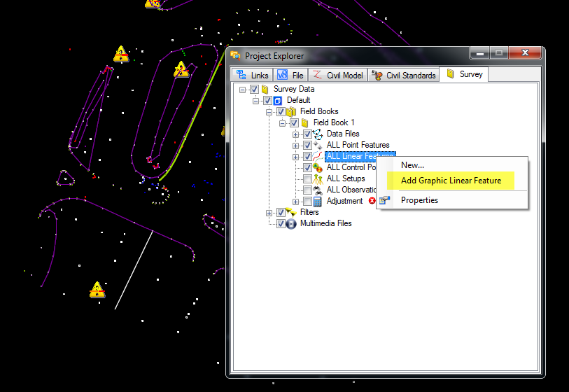Select the "Multimedia Files" tree item
The image size is (569, 392).
pos(326,223)
